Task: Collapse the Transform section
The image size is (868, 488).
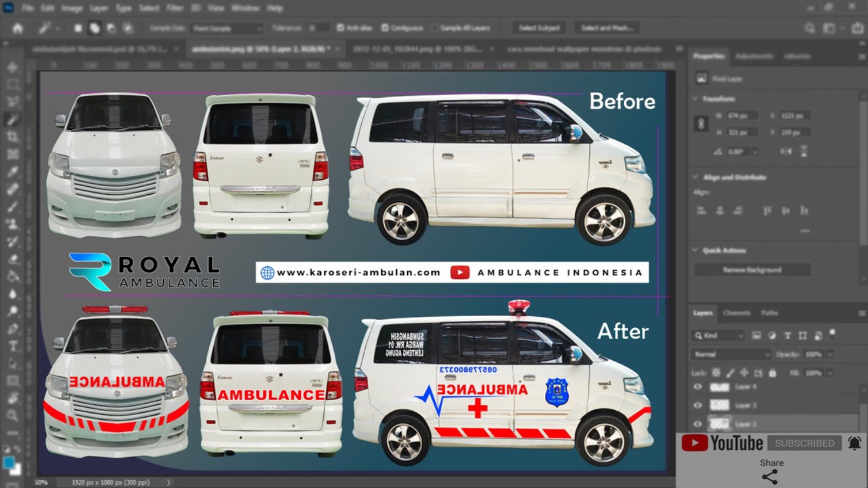Action: tap(696, 99)
